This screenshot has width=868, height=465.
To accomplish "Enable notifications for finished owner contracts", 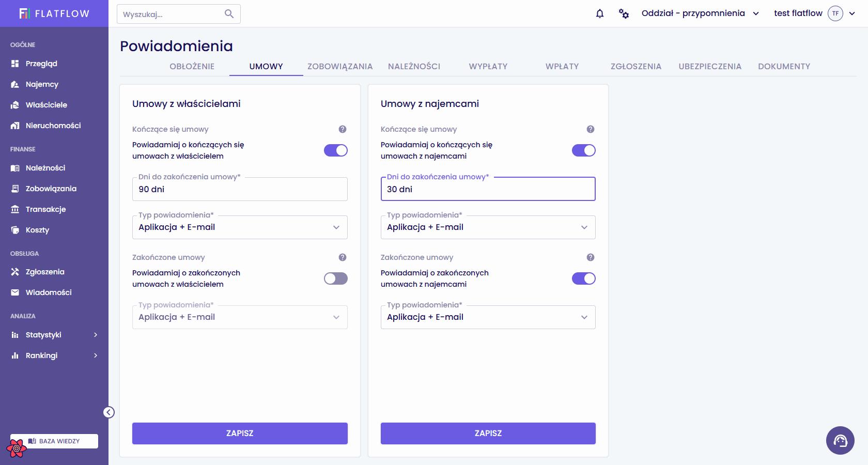I will click(336, 278).
